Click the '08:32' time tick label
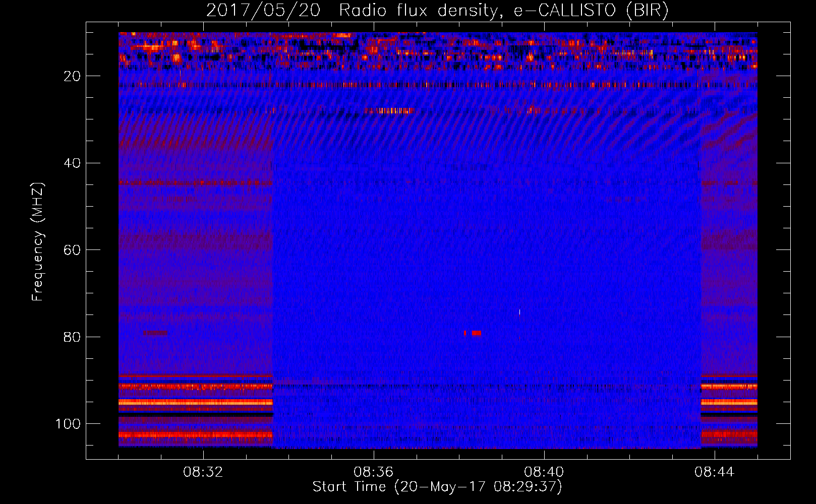816x504 pixels. tap(203, 472)
